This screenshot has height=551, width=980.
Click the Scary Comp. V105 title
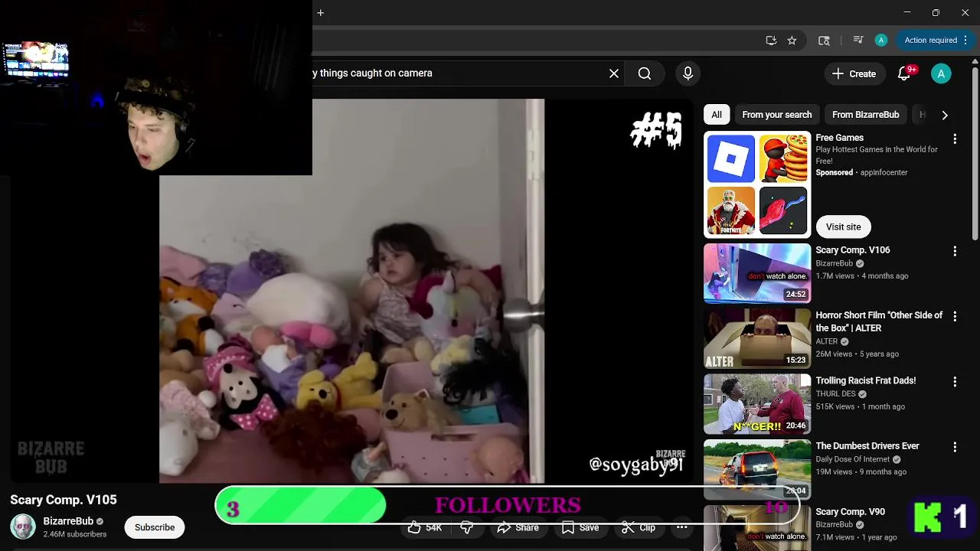click(x=64, y=500)
